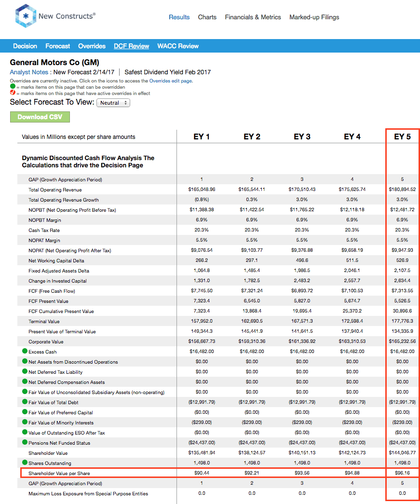Open the Charts page
This screenshot has height=504, width=420.
207,17
